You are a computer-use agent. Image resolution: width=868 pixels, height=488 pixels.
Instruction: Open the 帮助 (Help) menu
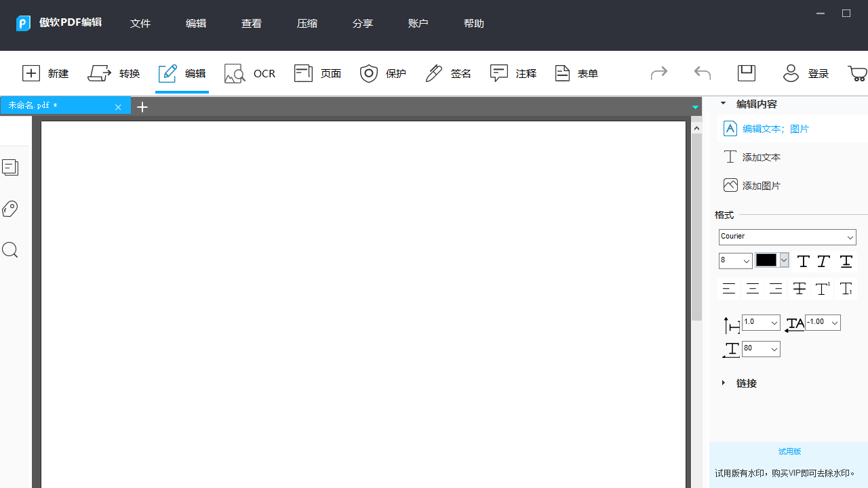click(473, 22)
